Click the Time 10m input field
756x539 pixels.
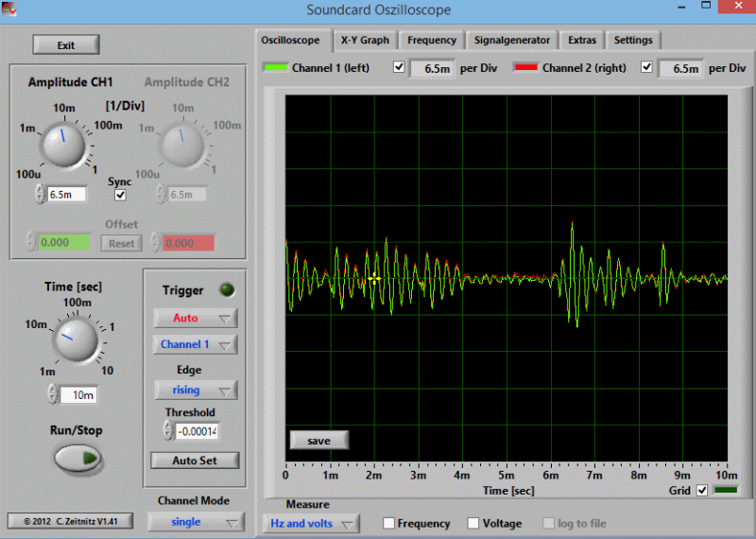[x=78, y=395]
